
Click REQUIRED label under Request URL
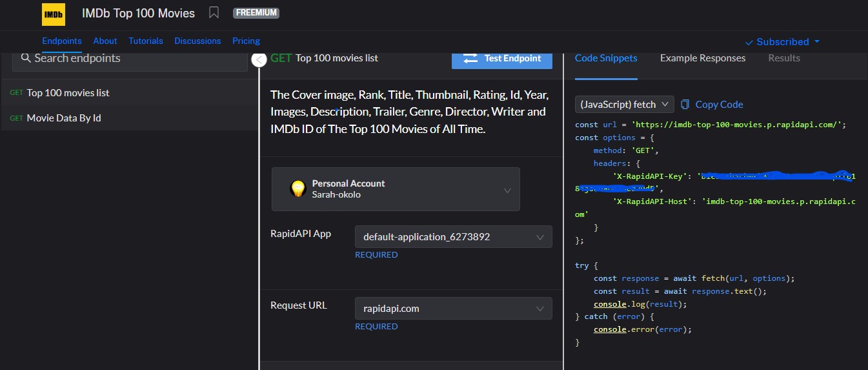click(376, 326)
